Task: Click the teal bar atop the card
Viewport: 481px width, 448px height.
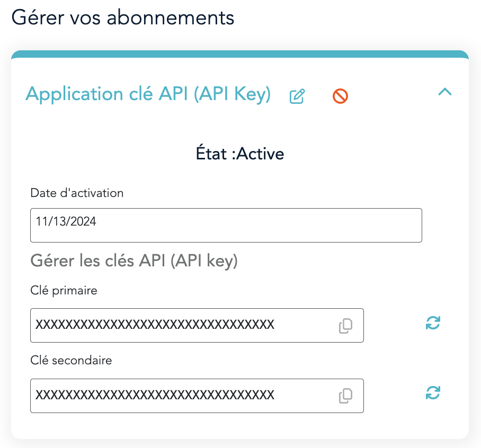Action: (x=239, y=54)
